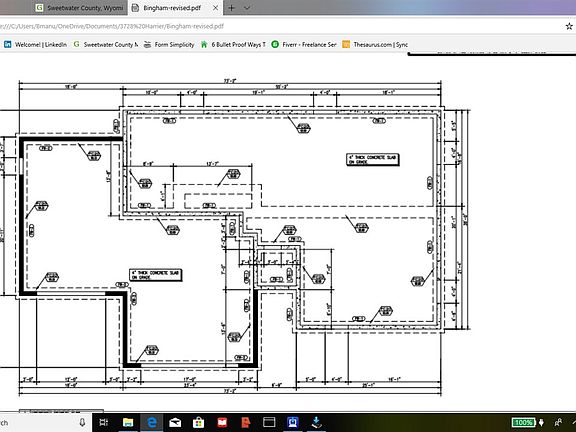Click the address bar file path
Screen dimensions: 576x432
pos(112,26)
